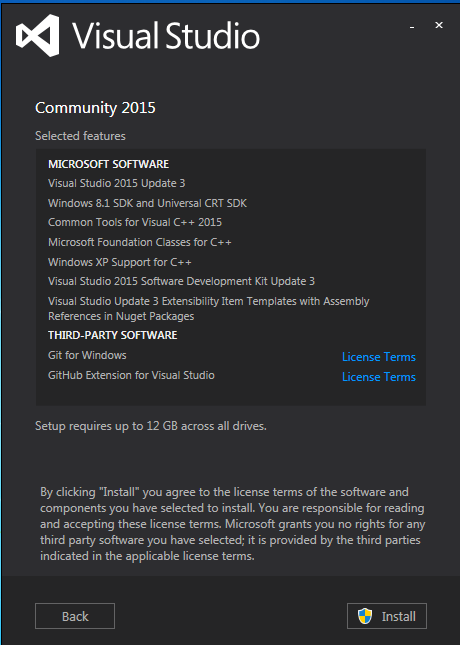Select Windows 8.1 SDK and Universal CRT SDK
The width and height of the screenshot is (460, 645).
147,203
